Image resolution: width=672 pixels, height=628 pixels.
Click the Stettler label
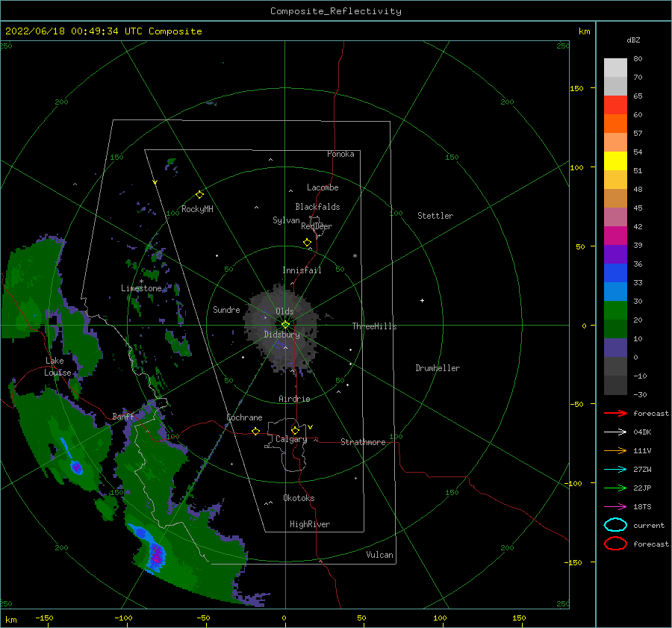(x=435, y=216)
